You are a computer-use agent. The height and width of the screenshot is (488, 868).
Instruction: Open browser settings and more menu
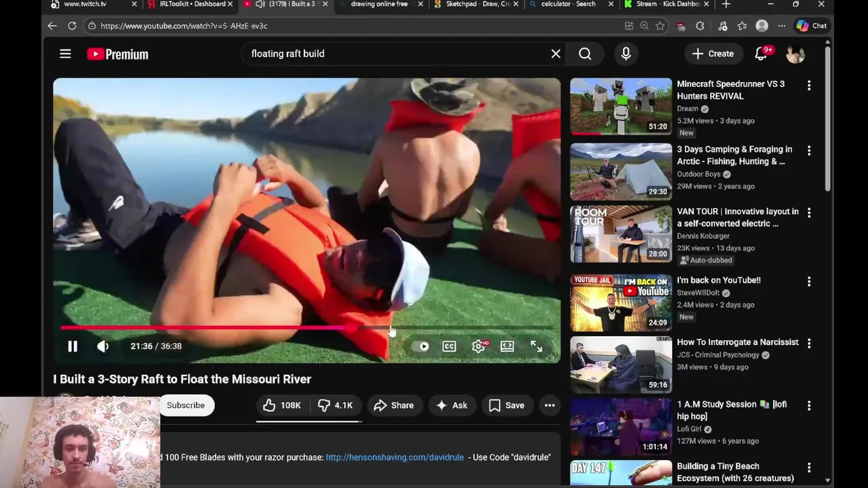click(782, 26)
